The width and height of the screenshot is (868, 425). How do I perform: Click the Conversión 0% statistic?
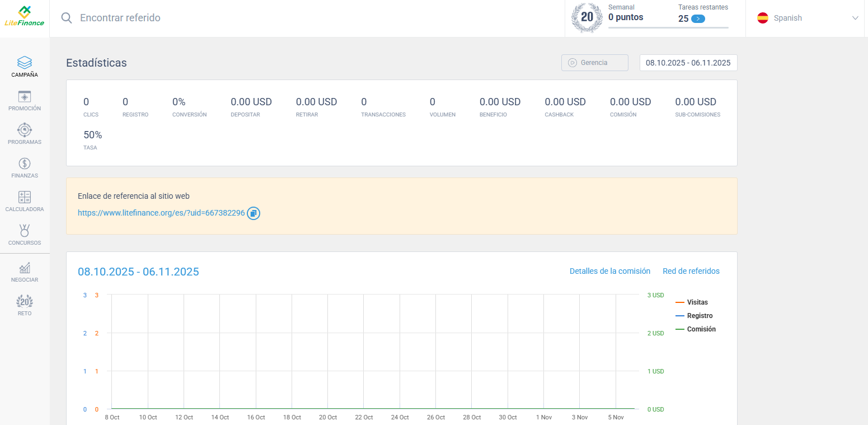[189, 108]
